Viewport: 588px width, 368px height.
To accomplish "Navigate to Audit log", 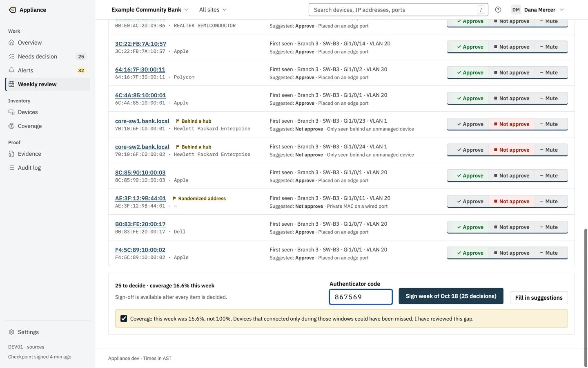I will tap(47, 168).
